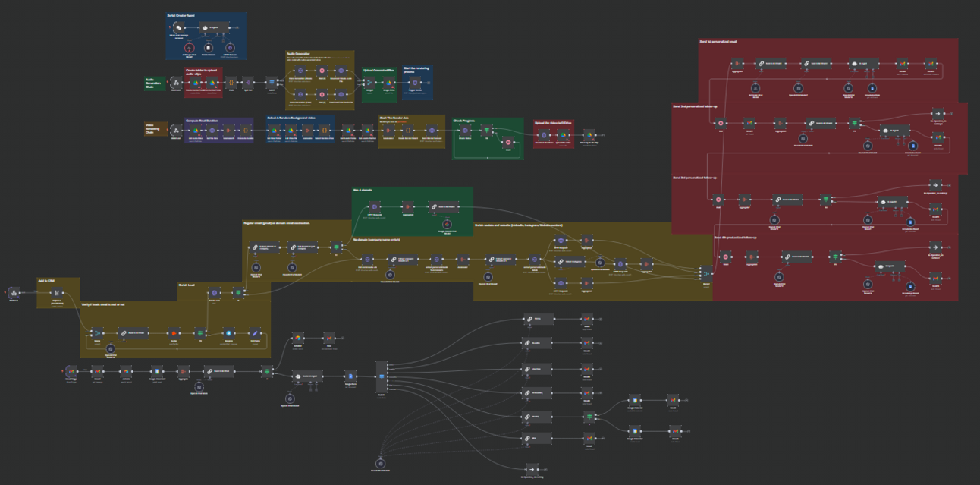Open the If node in Send 2nd personalized follow-up
This screenshot has width=980, height=485.
coord(854,122)
